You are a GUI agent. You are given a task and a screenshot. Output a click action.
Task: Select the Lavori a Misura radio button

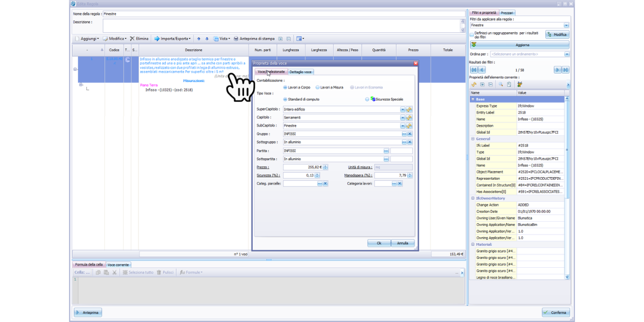click(x=318, y=87)
